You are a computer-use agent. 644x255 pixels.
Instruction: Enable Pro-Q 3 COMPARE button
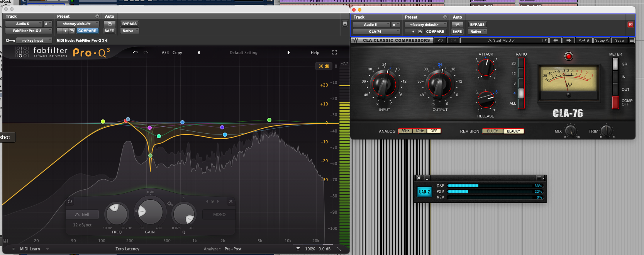click(87, 31)
